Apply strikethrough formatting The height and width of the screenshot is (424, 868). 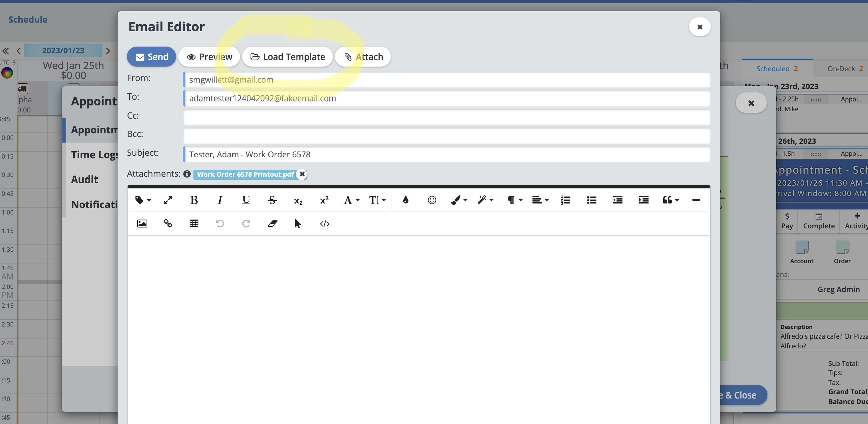pos(272,200)
